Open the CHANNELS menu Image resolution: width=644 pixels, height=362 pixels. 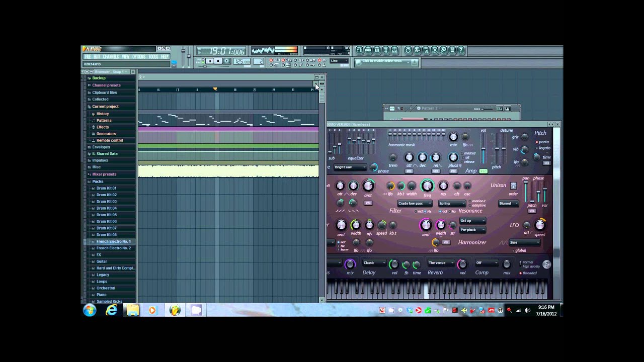tap(111, 57)
